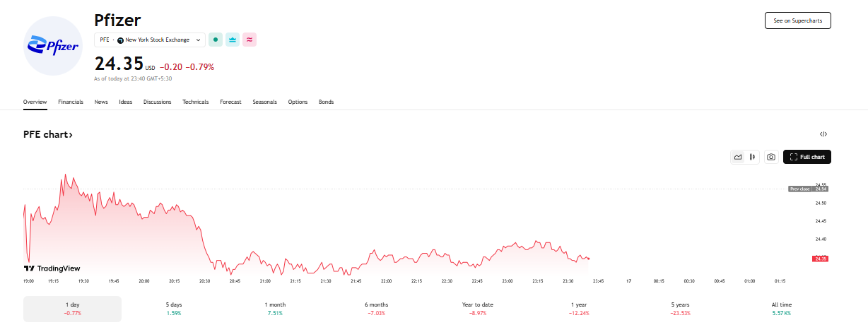Switch to candlestick chart style
868x325 pixels.
click(x=752, y=157)
